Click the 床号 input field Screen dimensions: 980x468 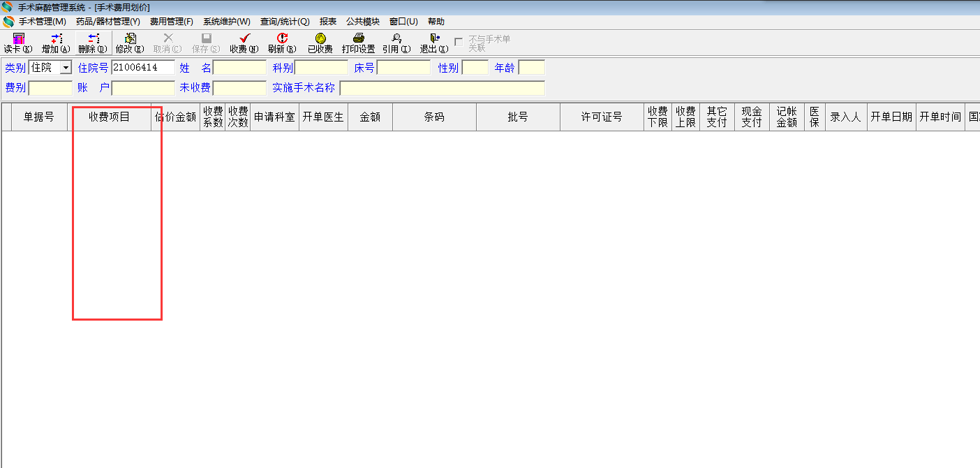(403, 68)
